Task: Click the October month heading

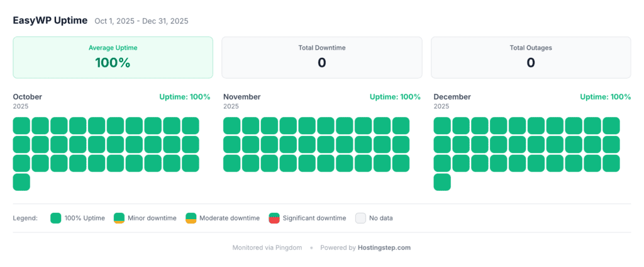Action: [28, 97]
